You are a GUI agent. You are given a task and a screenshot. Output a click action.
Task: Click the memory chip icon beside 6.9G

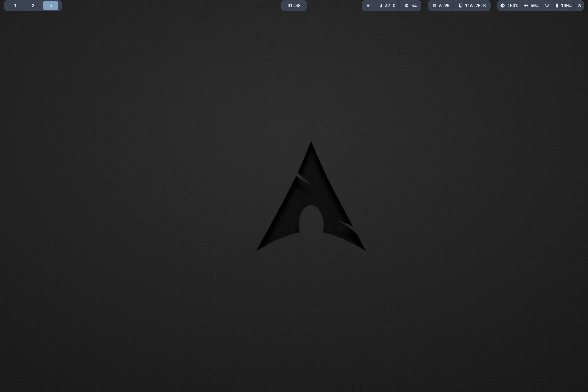(x=434, y=5)
